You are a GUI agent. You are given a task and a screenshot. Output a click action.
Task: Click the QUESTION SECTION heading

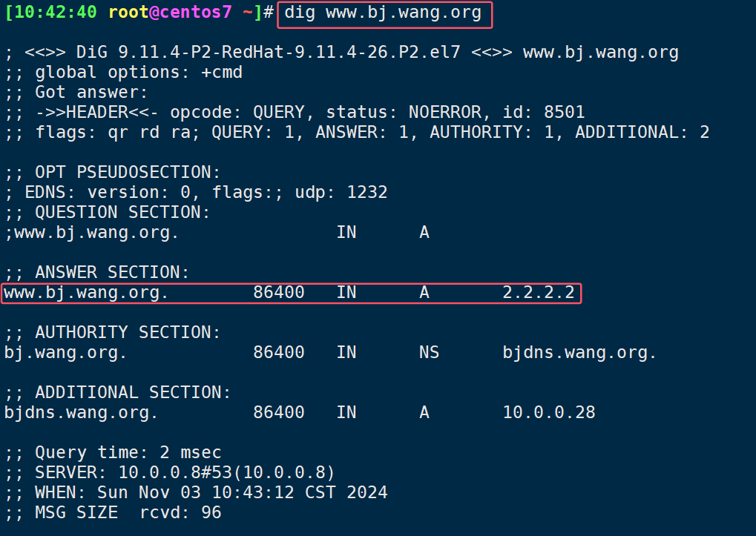coord(122,212)
